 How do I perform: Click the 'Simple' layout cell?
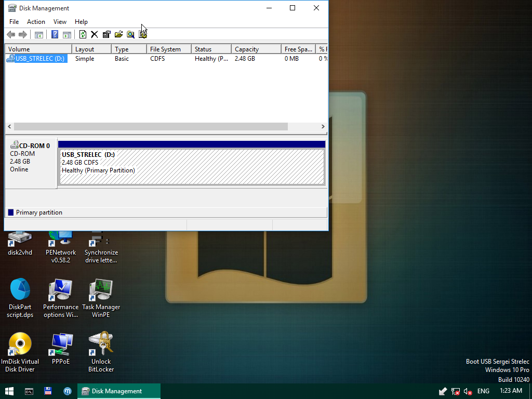[x=85, y=59]
